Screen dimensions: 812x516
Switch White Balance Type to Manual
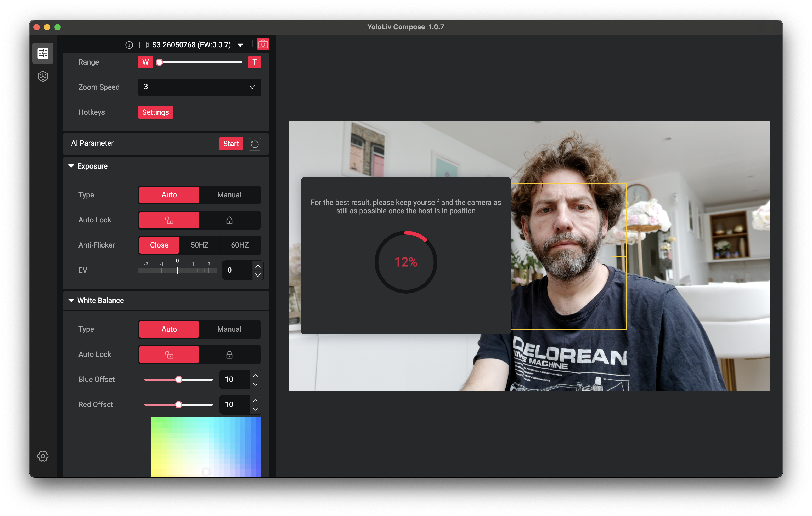pyautogui.click(x=229, y=329)
